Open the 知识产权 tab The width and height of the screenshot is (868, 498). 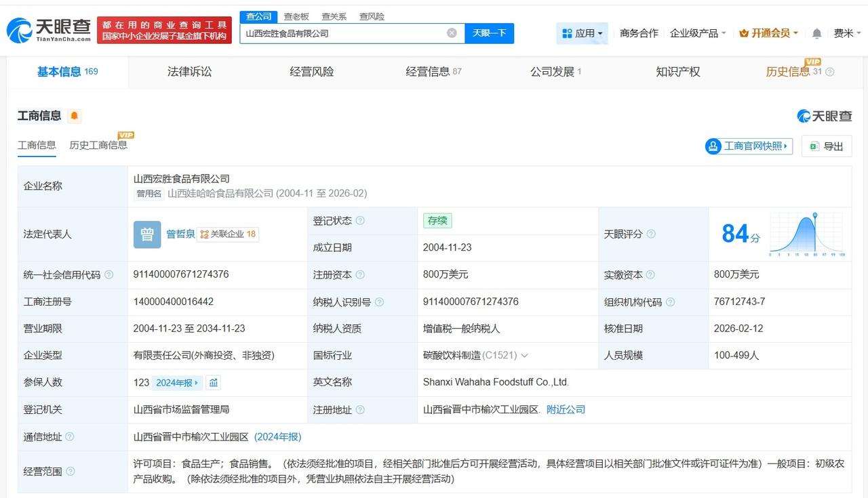tap(678, 72)
